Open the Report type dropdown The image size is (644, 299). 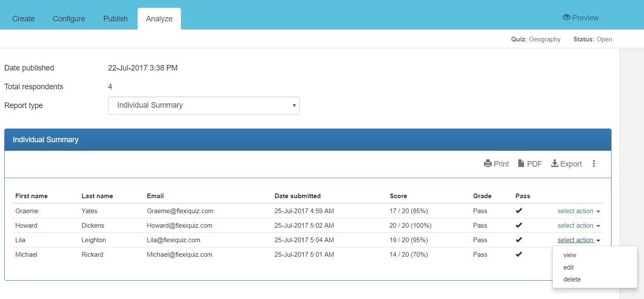pos(204,106)
